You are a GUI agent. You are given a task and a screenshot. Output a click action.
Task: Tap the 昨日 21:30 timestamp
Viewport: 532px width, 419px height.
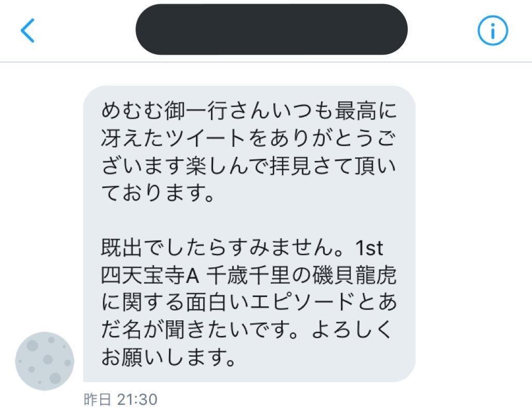pos(121,400)
